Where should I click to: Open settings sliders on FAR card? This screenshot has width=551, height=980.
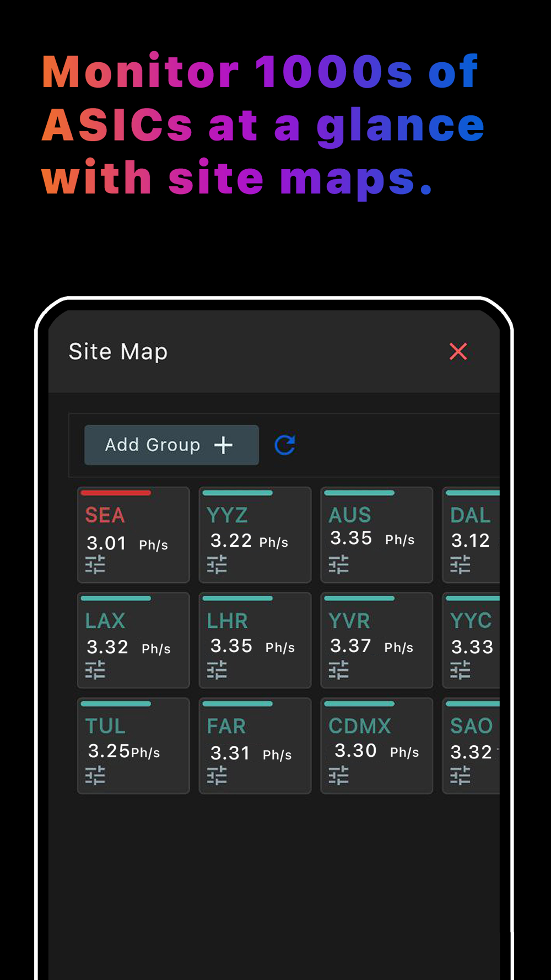[x=217, y=776]
